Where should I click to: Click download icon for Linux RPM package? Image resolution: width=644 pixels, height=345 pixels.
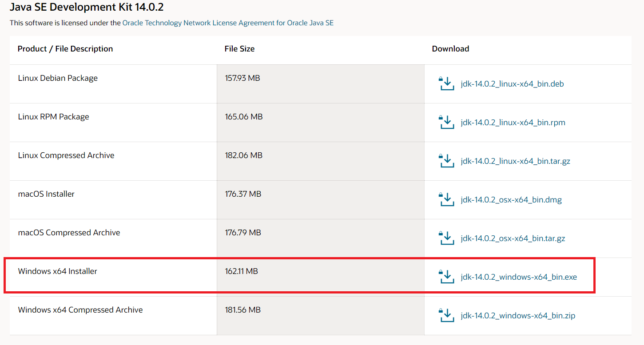(446, 122)
